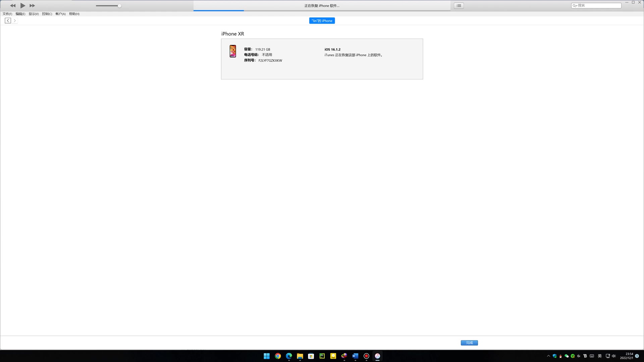
Task: Click the iTunes 正在恢复这部 iPhone message
Action: 354,55
